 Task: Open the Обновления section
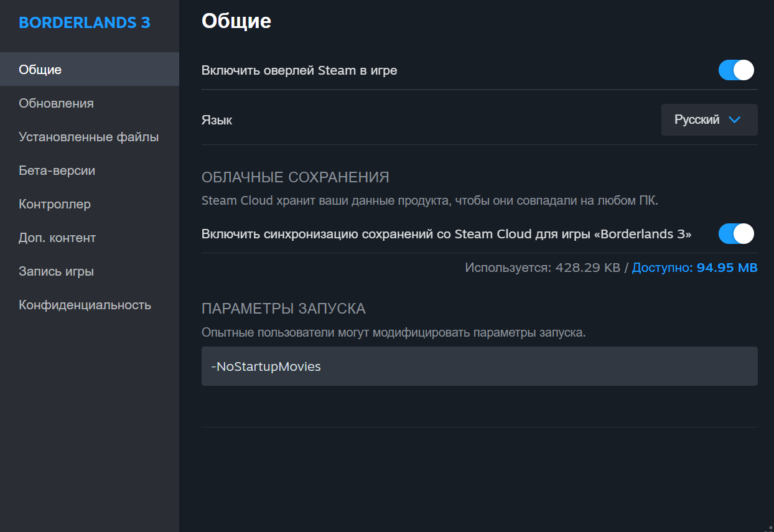(x=90, y=103)
